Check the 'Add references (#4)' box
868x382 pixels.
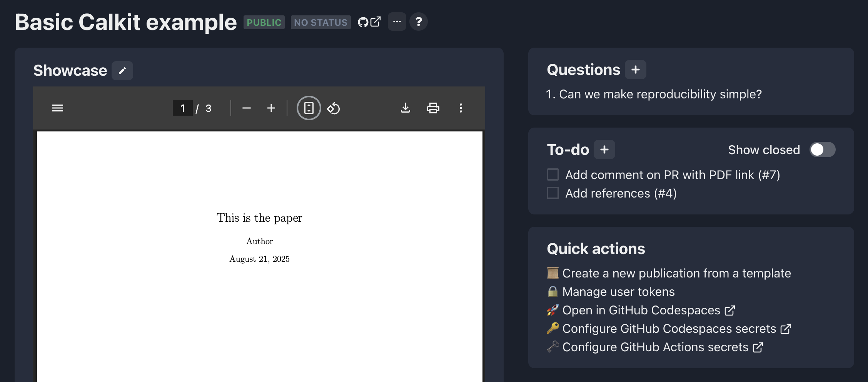pos(553,193)
